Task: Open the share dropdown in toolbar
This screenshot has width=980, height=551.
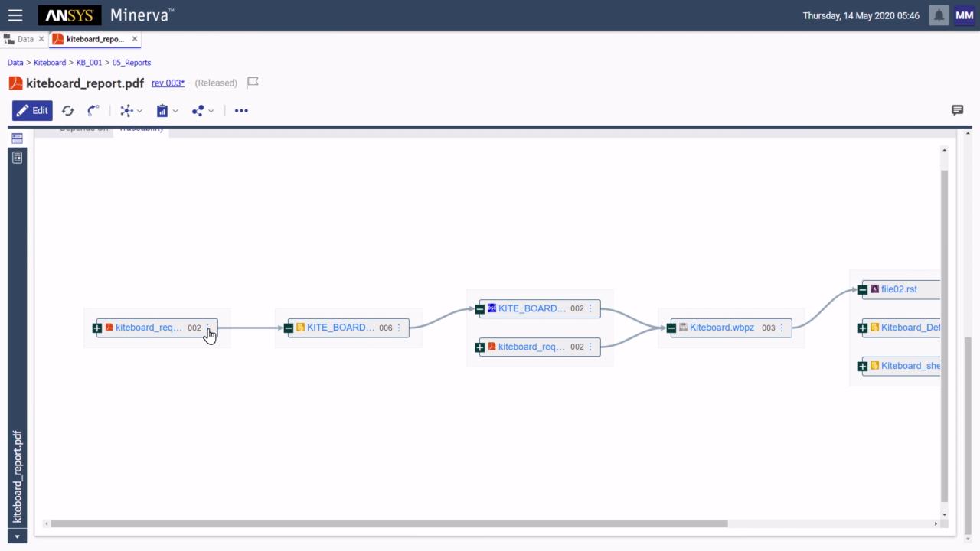Action: point(202,111)
